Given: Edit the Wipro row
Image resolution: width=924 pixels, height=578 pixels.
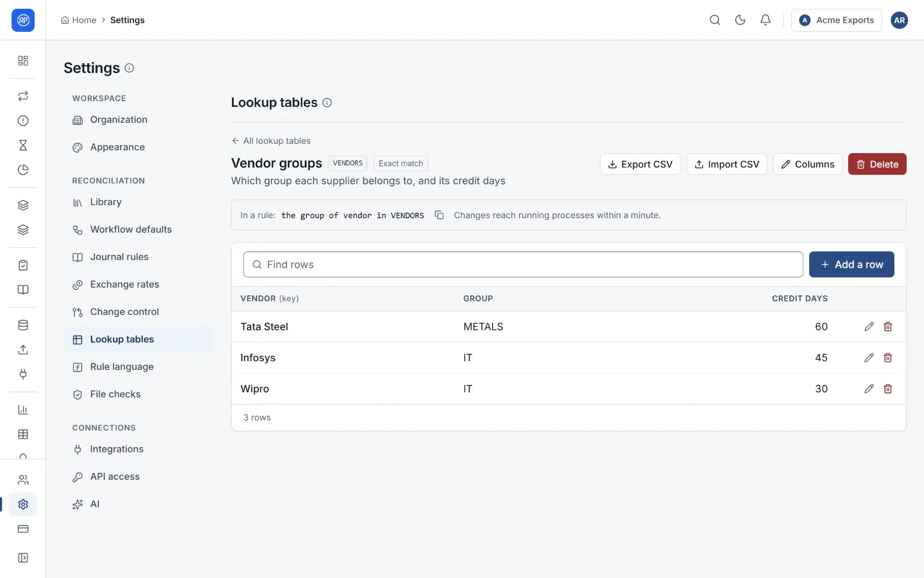Looking at the screenshot, I should coord(869,389).
